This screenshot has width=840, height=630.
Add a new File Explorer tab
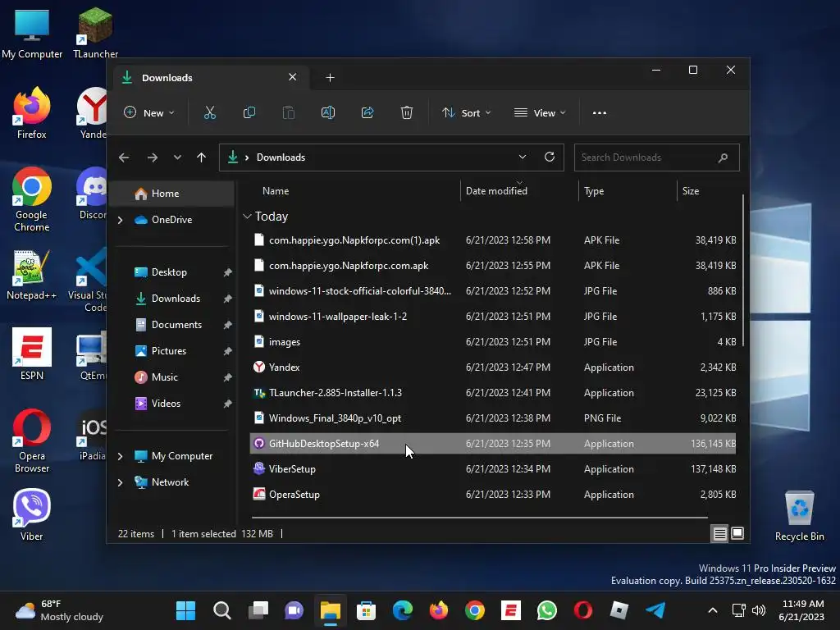[x=330, y=78]
